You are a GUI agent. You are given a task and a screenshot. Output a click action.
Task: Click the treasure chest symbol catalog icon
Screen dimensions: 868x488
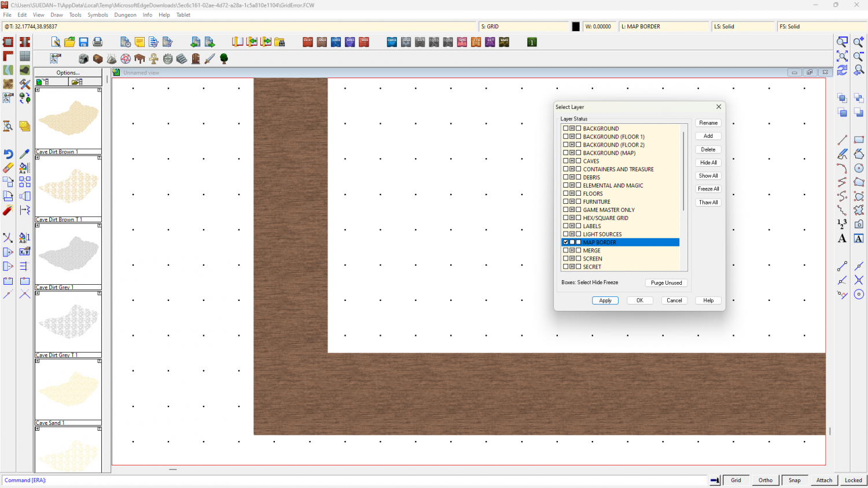click(x=98, y=59)
